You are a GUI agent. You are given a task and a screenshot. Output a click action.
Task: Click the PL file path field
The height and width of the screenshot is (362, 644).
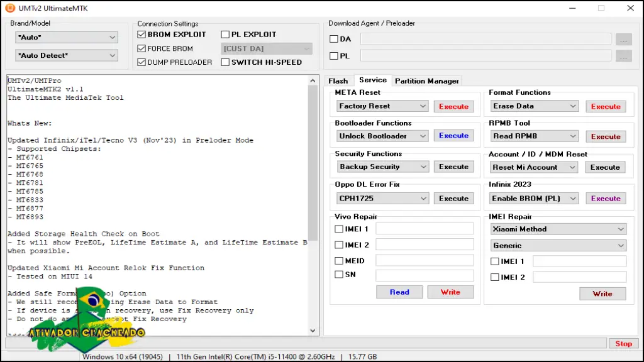point(486,56)
